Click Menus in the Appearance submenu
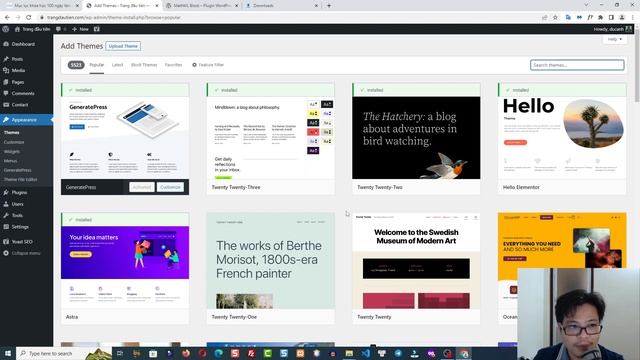Image resolution: width=640 pixels, height=360 pixels. 11,161
